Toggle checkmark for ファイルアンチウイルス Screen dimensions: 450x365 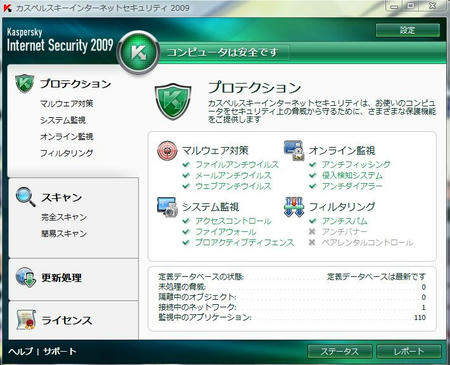(186, 165)
